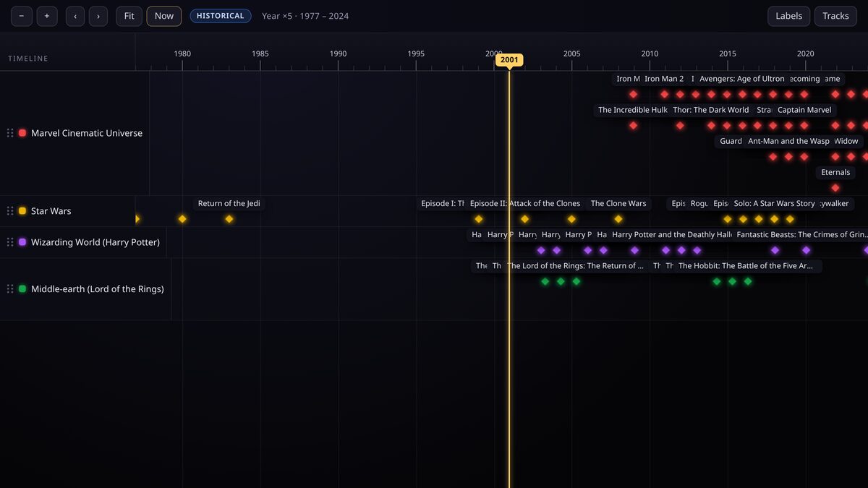Click the Year ×5 · 1977 – 2024 readout

pyautogui.click(x=305, y=16)
